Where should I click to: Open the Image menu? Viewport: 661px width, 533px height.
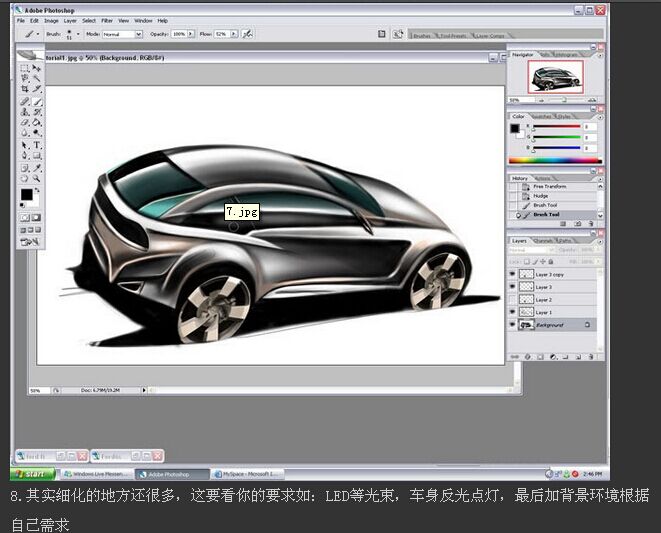coord(51,21)
